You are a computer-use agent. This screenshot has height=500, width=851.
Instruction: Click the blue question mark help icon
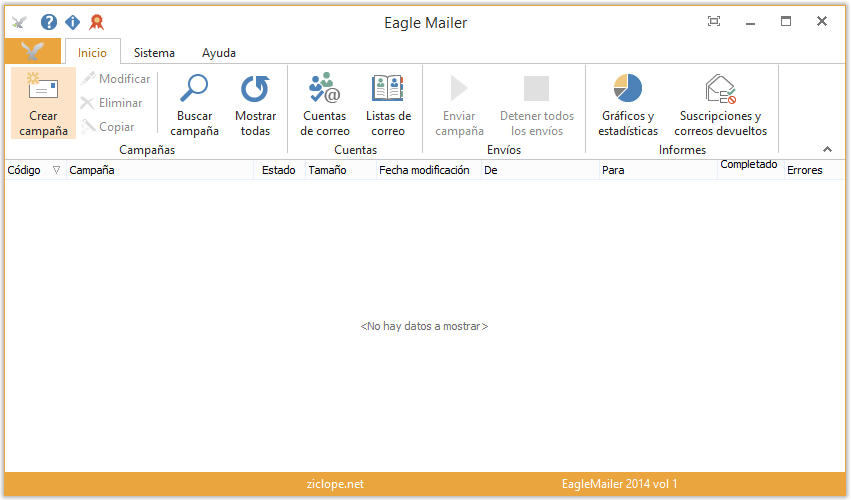49,22
